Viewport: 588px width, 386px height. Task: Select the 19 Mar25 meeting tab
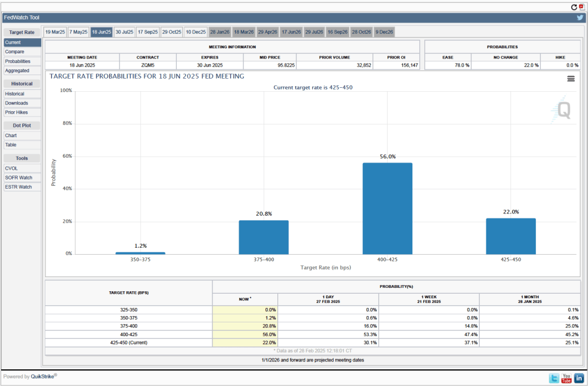click(x=55, y=32)
